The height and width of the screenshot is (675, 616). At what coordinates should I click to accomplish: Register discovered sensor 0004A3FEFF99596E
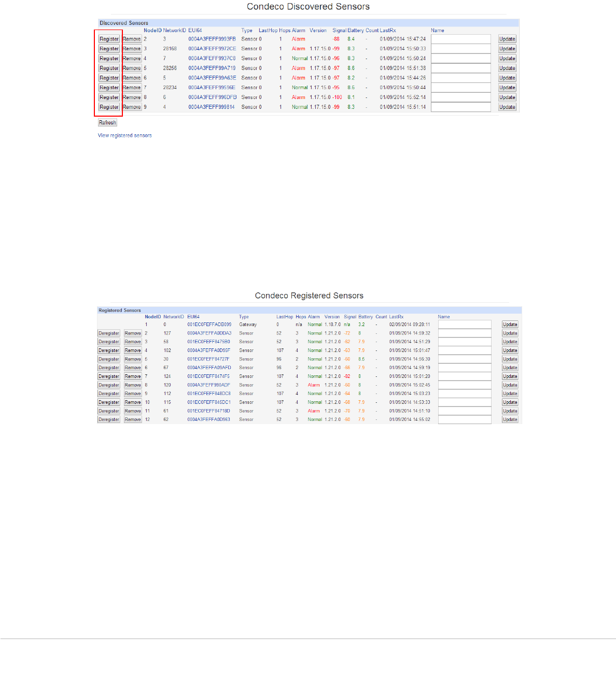click(x=109, y=88)
